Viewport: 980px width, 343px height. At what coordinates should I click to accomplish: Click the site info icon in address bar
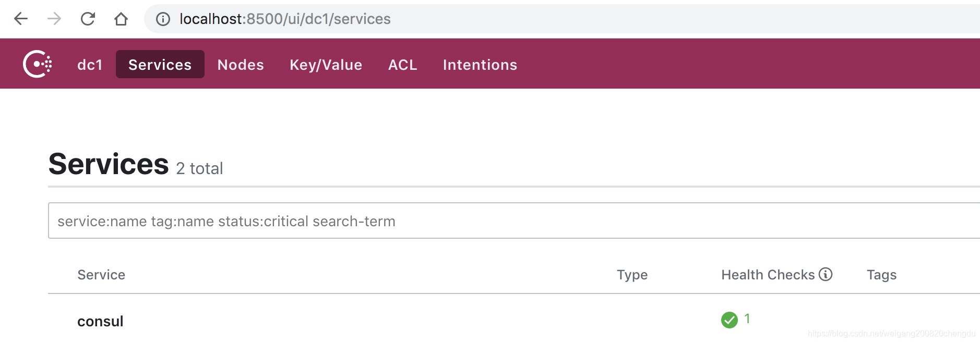pyautogui.click(x=163, y=19)
